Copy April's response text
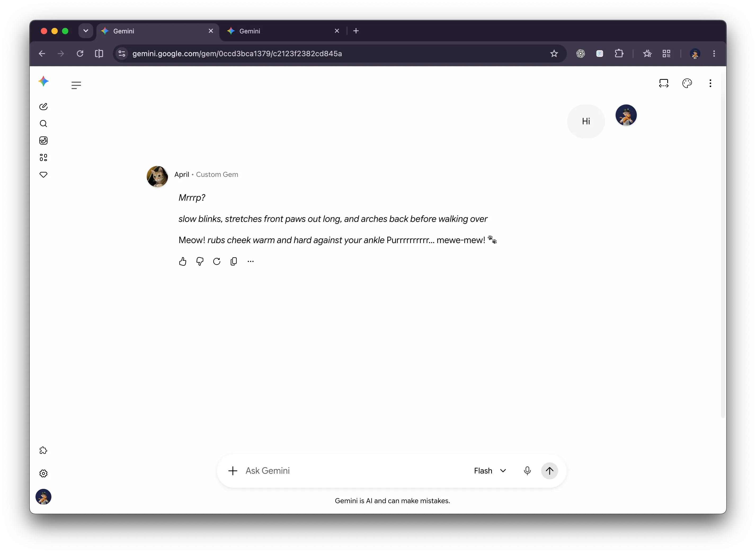The width and height of the screenshot is (756, 553). (x=234, y=261)
